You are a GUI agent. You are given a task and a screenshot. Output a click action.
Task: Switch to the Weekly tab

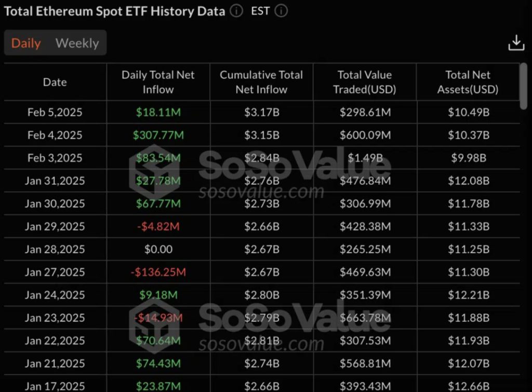(77, 43)
